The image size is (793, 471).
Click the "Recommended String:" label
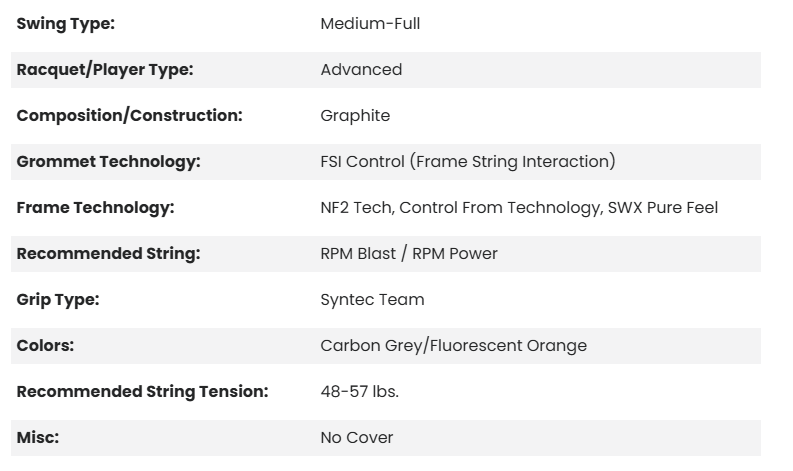pyautogui.click(x=108, y=254)
